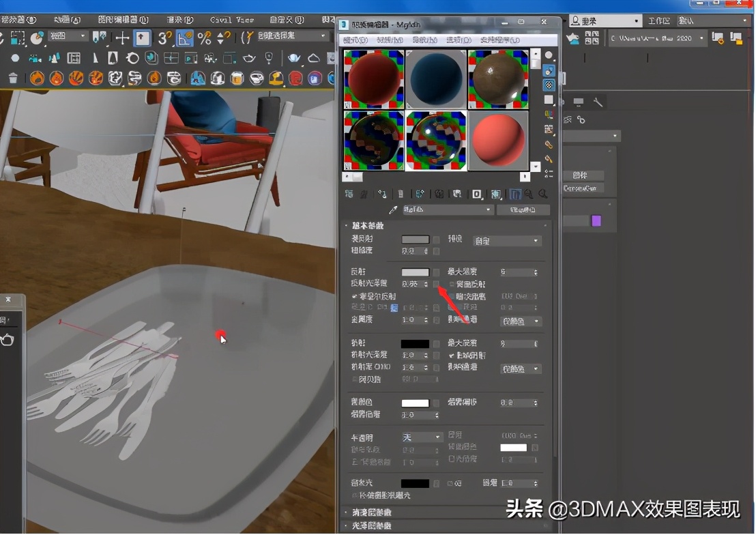Click the material type button
The image size is (756, 535).
tap(522, 209)
